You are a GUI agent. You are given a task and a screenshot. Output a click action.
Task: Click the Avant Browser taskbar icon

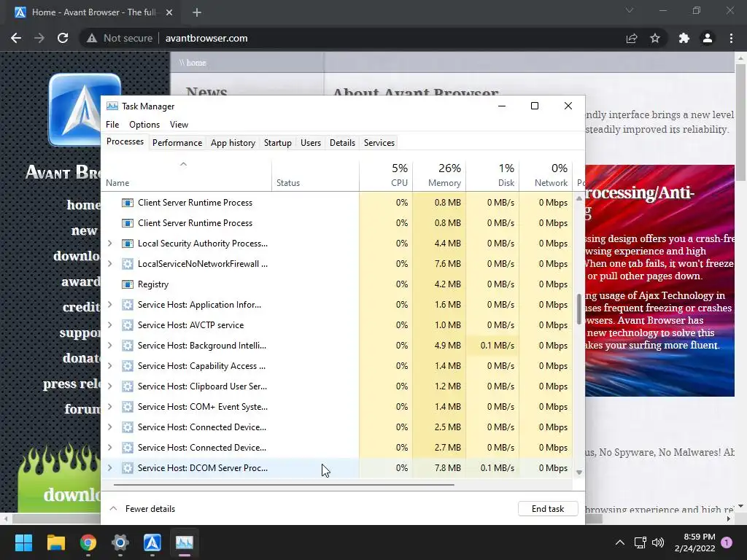(152, 542)
